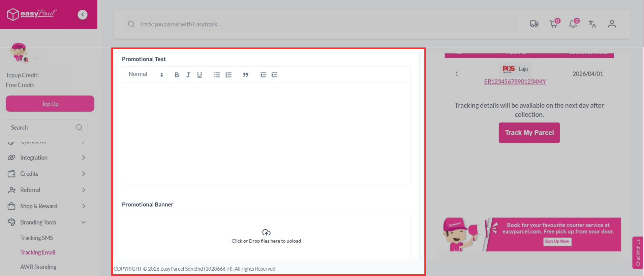
Task: Open Tracking SMS submenu item
Action: pyautogui.click(x=36, y=238)
